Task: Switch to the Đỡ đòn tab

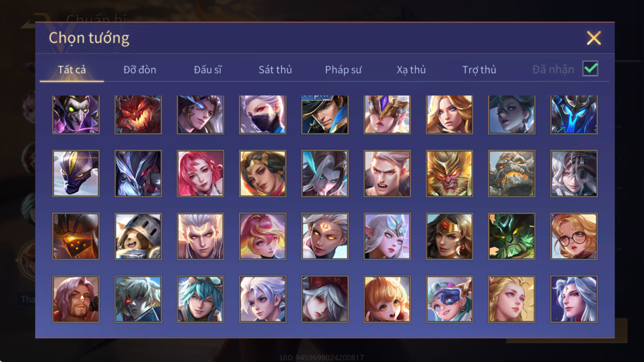Action: (140, 70)
